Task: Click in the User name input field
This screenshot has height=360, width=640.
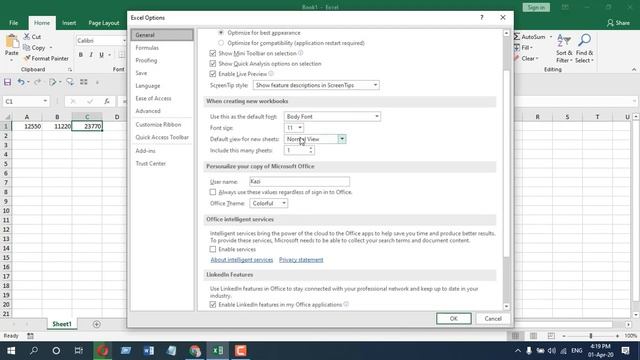Action: point(299,181)
